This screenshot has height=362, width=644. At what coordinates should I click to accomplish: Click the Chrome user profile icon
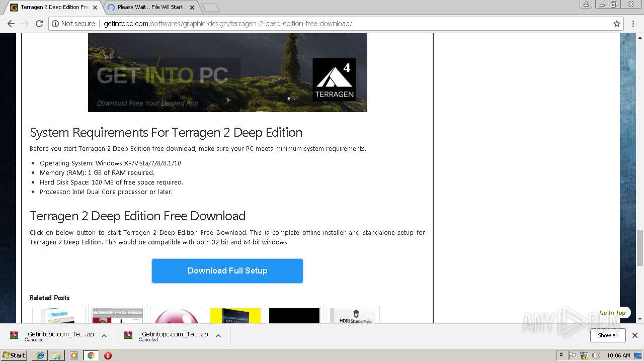pos(586,4)
